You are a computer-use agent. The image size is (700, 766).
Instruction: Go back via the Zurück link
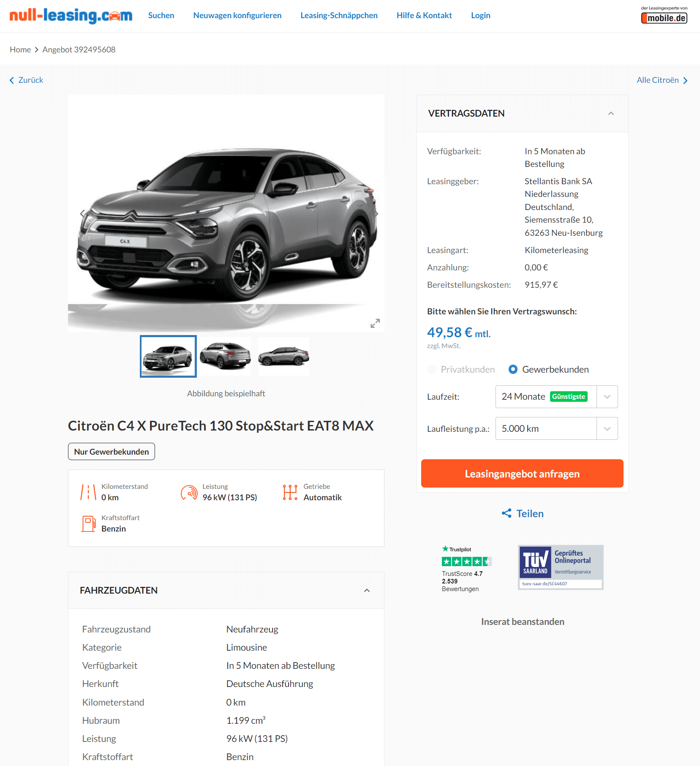pyautogui.click(x=26, y=80)
